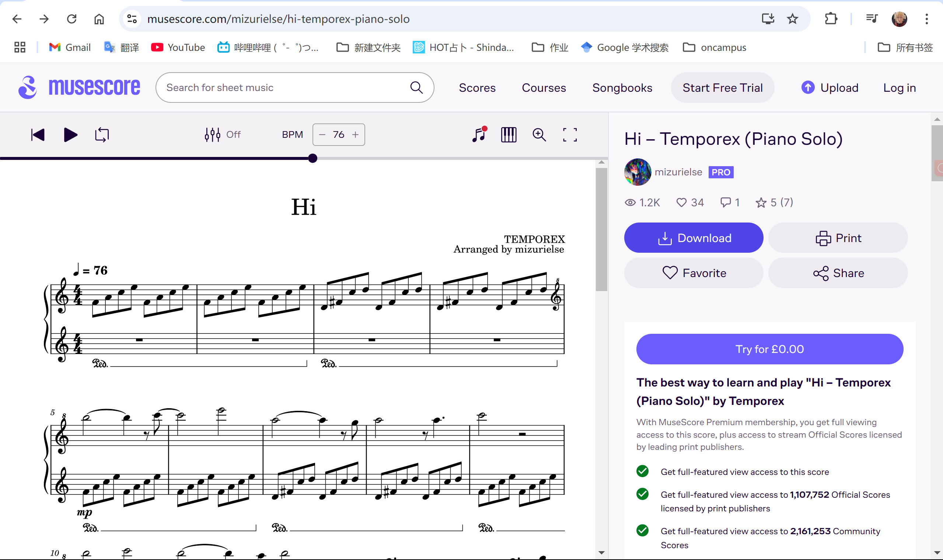Open Google 学术搜索 bookmark
This screenshot has height=560, width=943.
point(625,47)
